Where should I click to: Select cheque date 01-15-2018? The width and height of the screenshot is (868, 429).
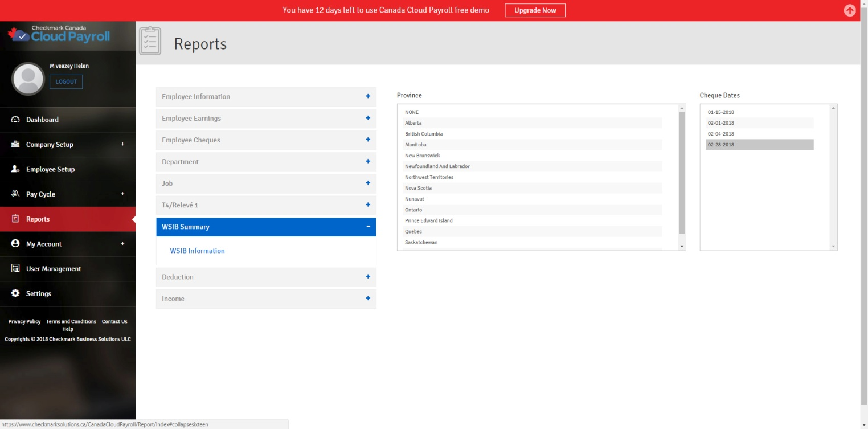[x=721, y=112]
